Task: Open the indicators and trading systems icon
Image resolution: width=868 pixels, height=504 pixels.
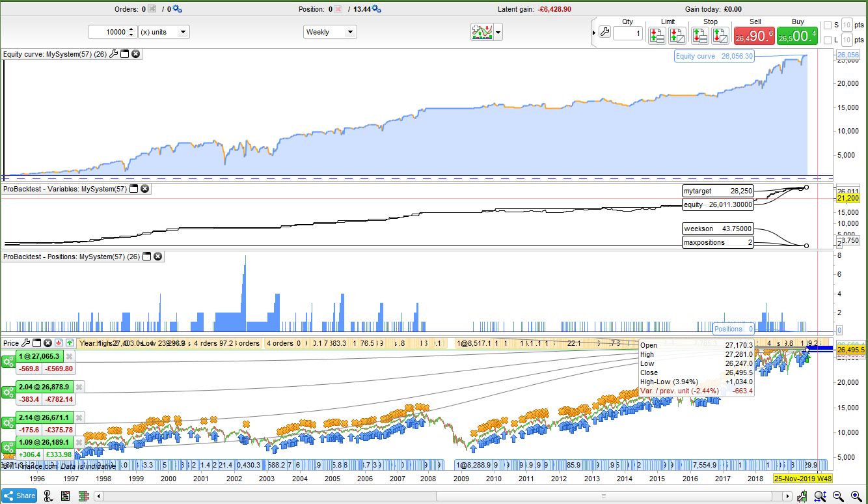Action: click(481, 32)
